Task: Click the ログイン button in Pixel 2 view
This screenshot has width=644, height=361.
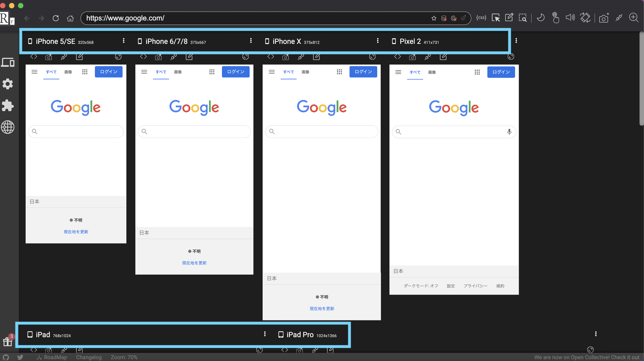Action: coord(501,72)
